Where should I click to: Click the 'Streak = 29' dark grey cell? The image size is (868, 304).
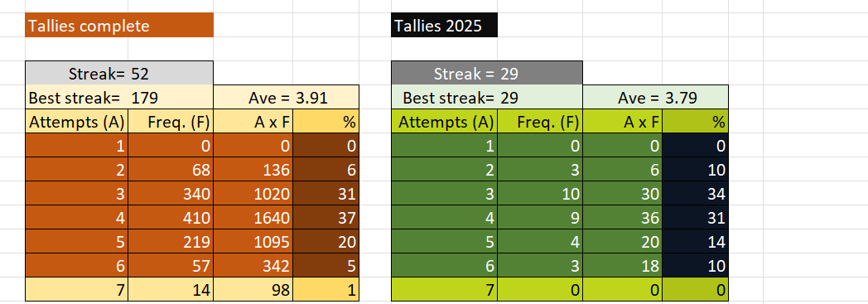pyautogui.click(x=486, y=73)
